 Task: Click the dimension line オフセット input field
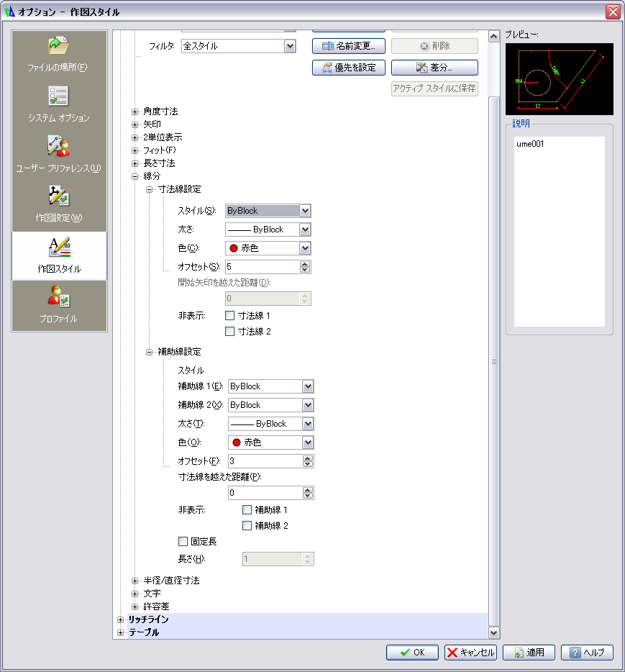coord(262,267)
